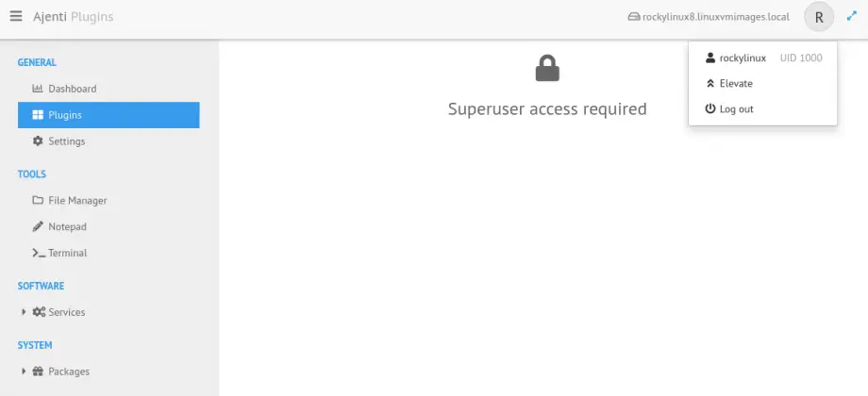Click the Settings gear icon
Screen dimensions: 868x396
click(x=38, y=141)
